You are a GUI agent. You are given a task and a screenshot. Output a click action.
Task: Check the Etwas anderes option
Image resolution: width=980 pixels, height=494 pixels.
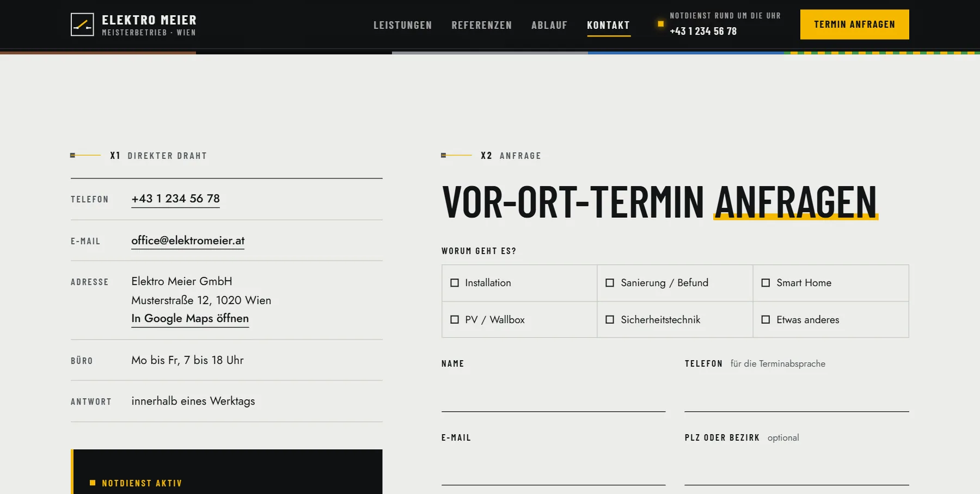click(765, 320)
